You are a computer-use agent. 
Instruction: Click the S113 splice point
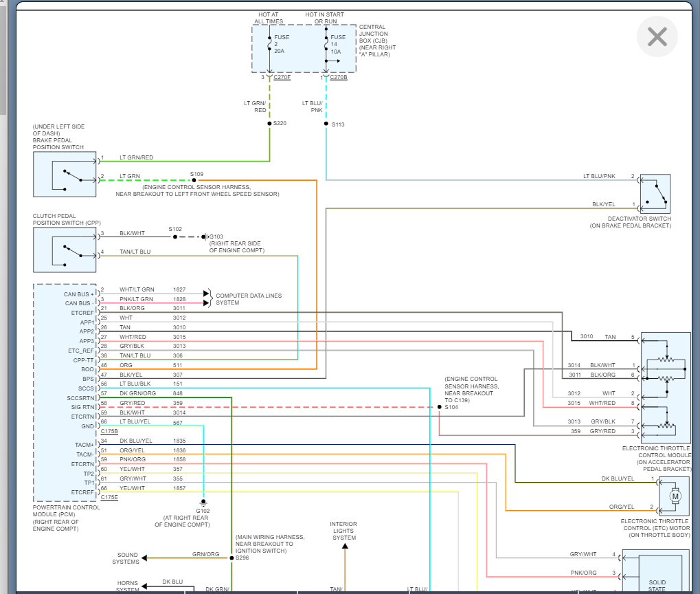326,124
